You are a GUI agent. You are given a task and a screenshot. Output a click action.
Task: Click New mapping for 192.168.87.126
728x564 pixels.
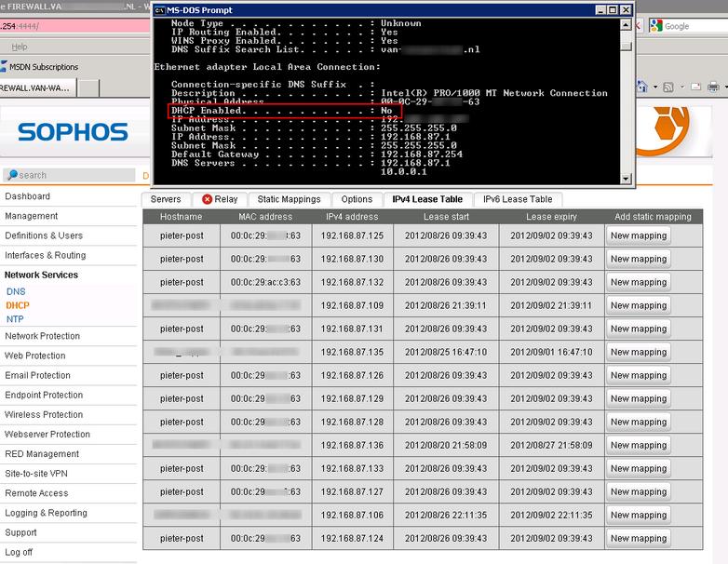coord(639,376)
